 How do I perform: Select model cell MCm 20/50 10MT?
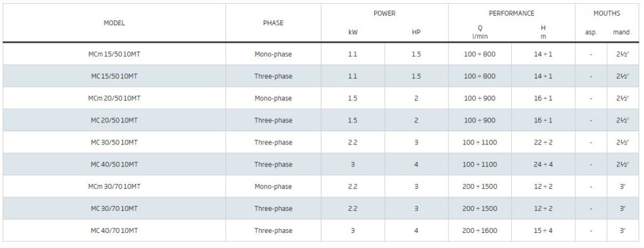point(114,99)
